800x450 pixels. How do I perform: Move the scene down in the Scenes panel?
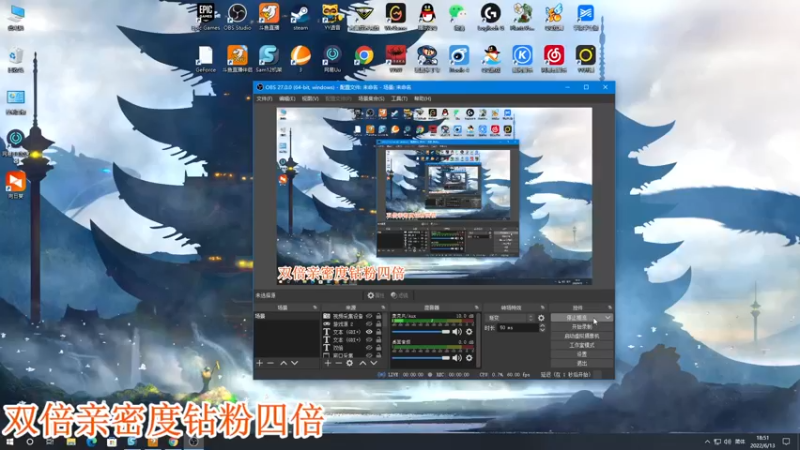pos(294,363)
